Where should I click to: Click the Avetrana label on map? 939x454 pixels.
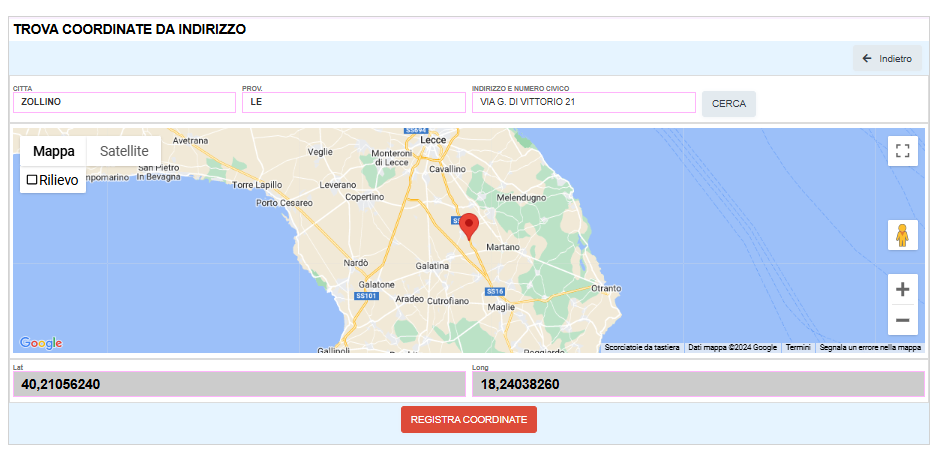point(190,141)
